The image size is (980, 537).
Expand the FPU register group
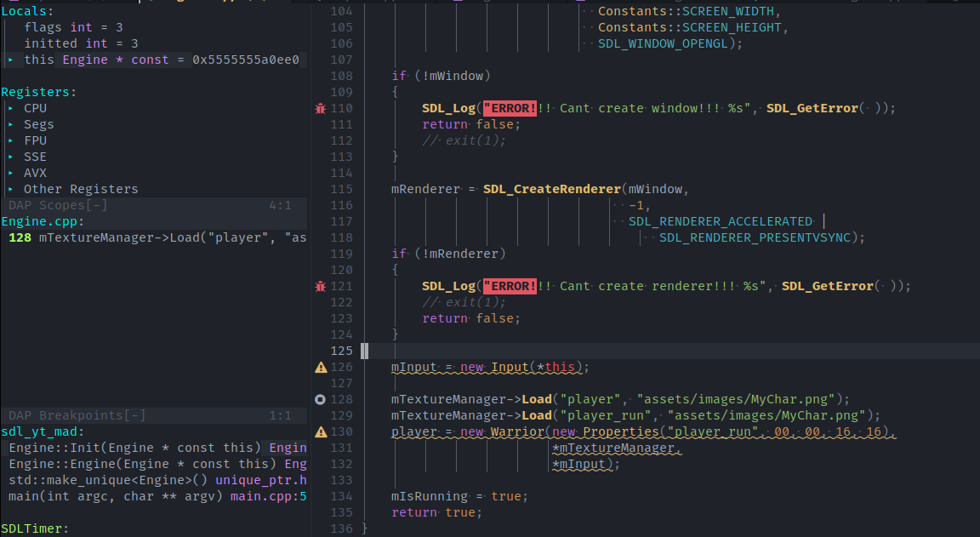click(10, 140)
